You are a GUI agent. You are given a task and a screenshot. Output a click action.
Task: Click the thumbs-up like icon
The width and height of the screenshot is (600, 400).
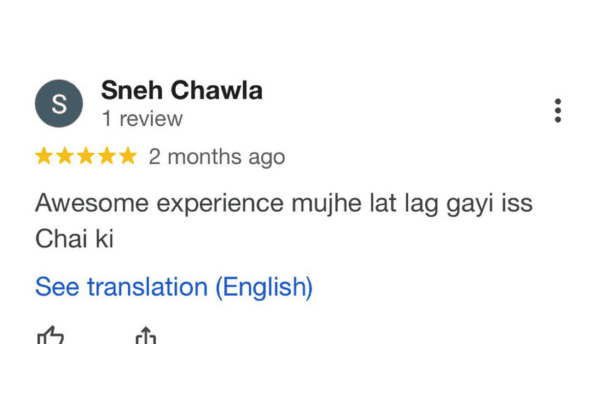tap(50, 337)
